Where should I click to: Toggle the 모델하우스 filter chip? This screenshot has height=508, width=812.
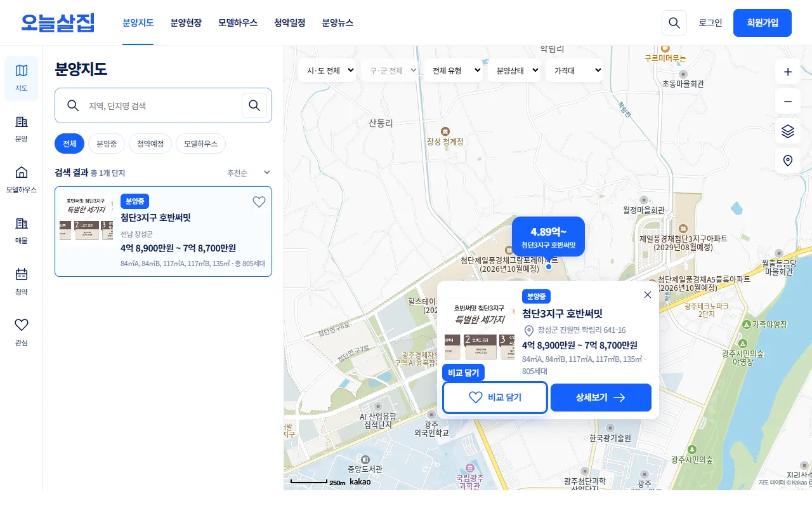(x=200, y=144)
